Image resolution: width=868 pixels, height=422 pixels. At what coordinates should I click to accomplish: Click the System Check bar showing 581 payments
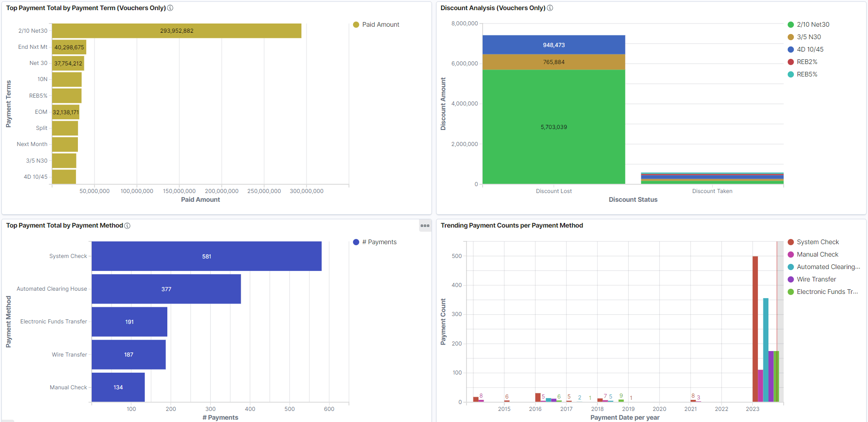[207, 256]
